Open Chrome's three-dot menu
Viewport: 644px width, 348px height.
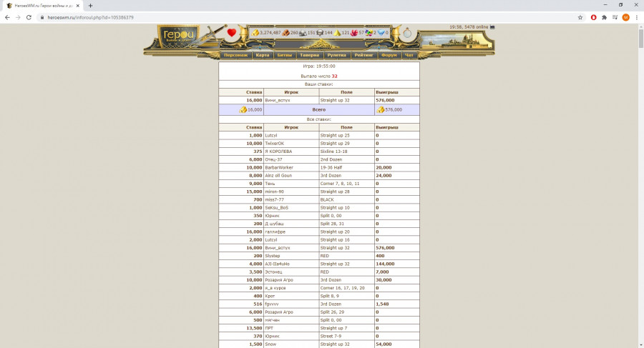click(x=637, y=17)
